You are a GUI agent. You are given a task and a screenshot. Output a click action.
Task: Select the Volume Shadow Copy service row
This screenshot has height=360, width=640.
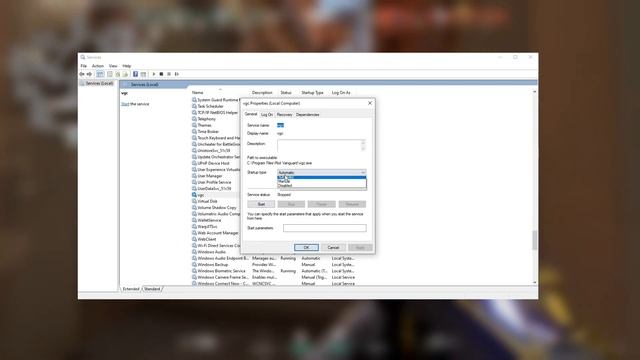tap(216, 208)
